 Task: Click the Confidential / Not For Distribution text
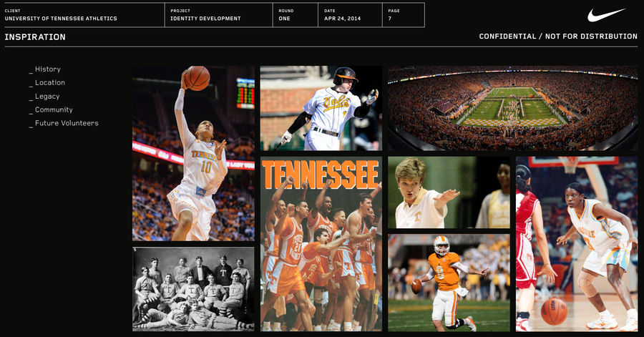click(558, 36)
